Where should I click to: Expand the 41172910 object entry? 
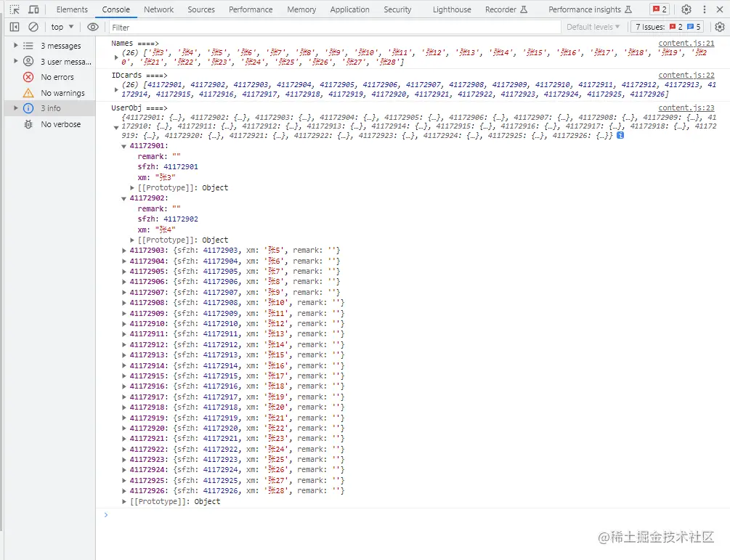tap(123, 323)
